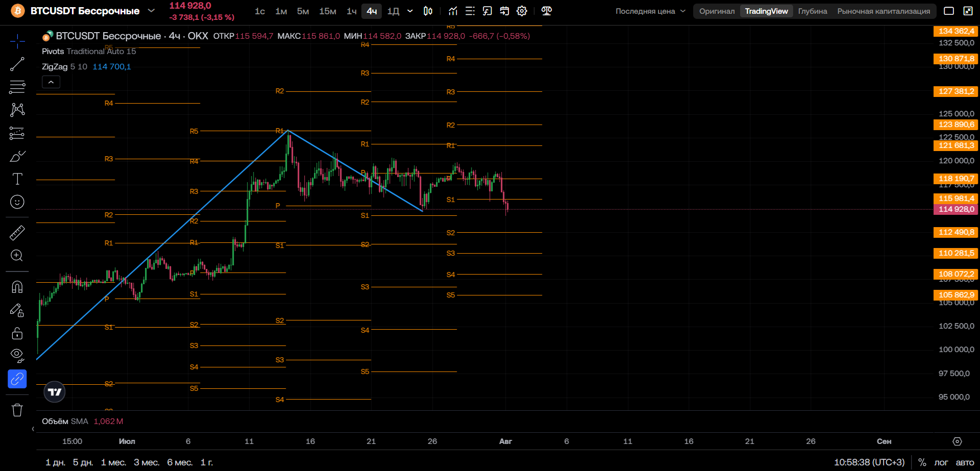The height and width of the screenshot is (471, 980).
Task: Set range to 1 г.
Action: pos(207,462)
